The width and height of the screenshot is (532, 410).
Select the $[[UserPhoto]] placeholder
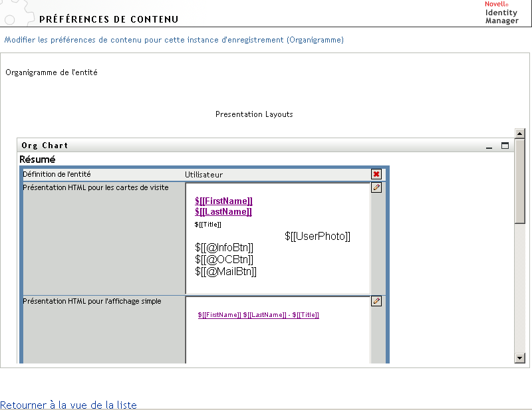tap(317, 237)
